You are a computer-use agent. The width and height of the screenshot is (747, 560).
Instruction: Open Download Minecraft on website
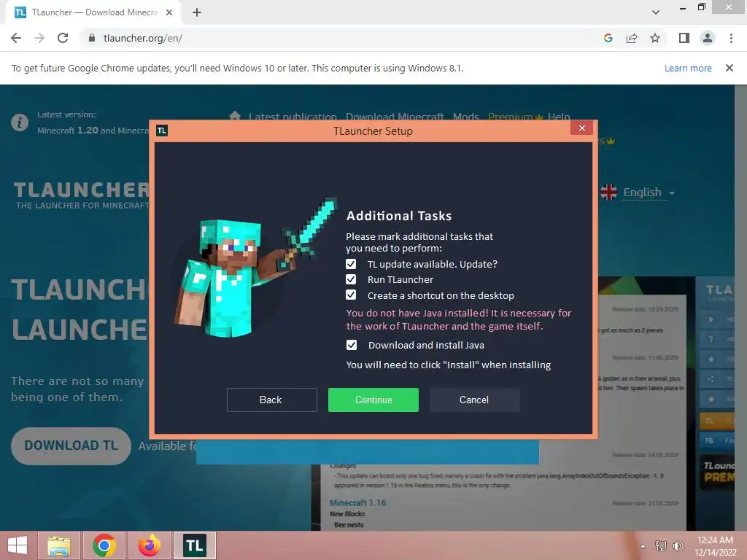395,116
